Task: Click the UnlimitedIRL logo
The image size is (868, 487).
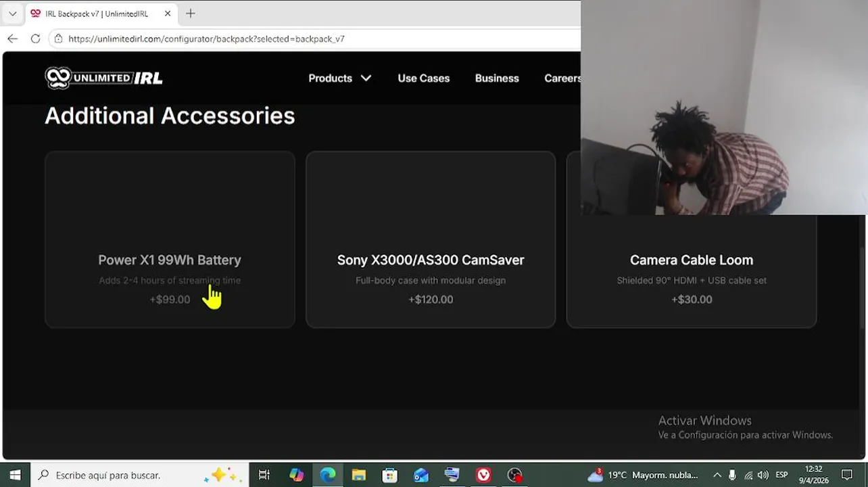Action: coord(103,78)
